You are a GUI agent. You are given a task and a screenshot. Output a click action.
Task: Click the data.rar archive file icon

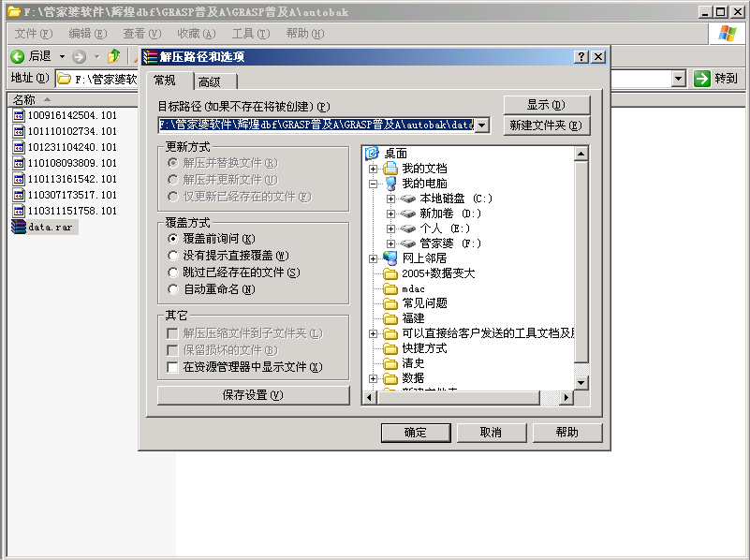tap(19, 227)
